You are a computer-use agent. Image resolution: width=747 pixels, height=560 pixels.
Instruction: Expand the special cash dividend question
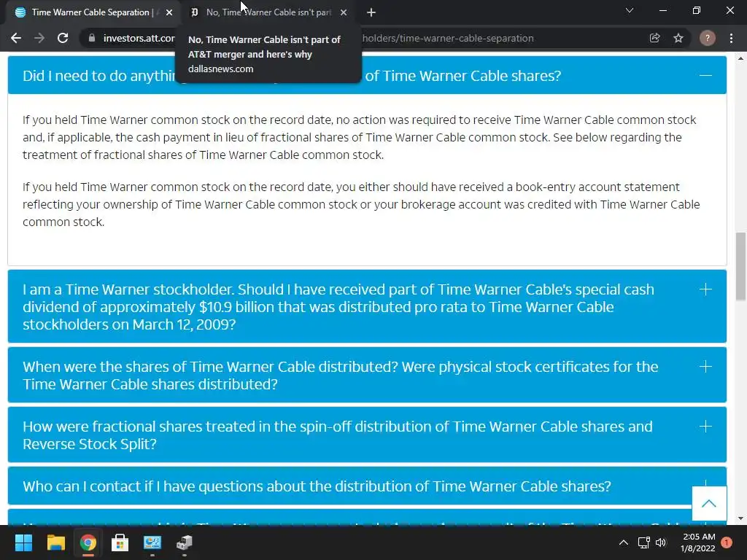coord(367,307)
